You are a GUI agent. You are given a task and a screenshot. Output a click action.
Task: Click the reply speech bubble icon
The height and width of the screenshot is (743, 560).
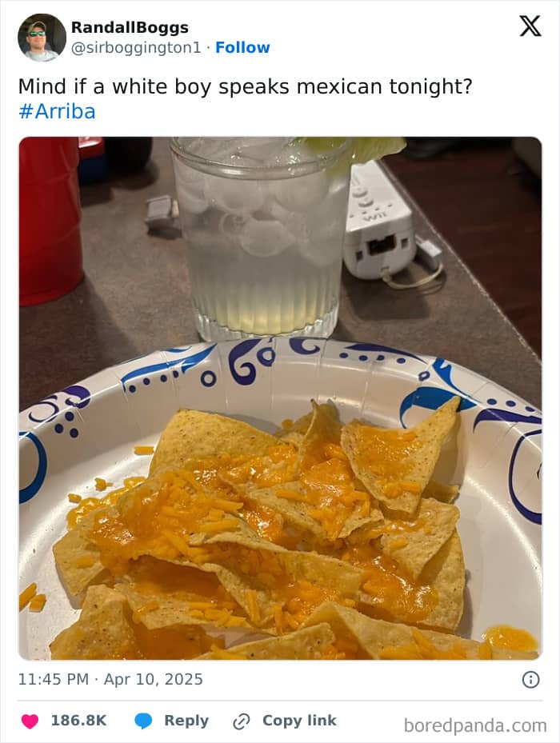[143, 721]
